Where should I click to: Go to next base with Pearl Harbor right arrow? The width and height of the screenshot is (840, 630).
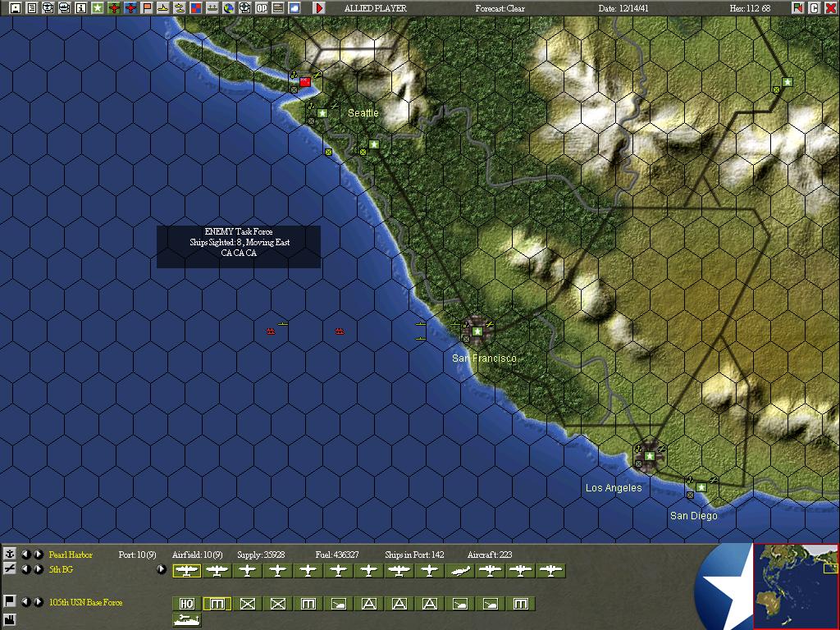(39, 555)
